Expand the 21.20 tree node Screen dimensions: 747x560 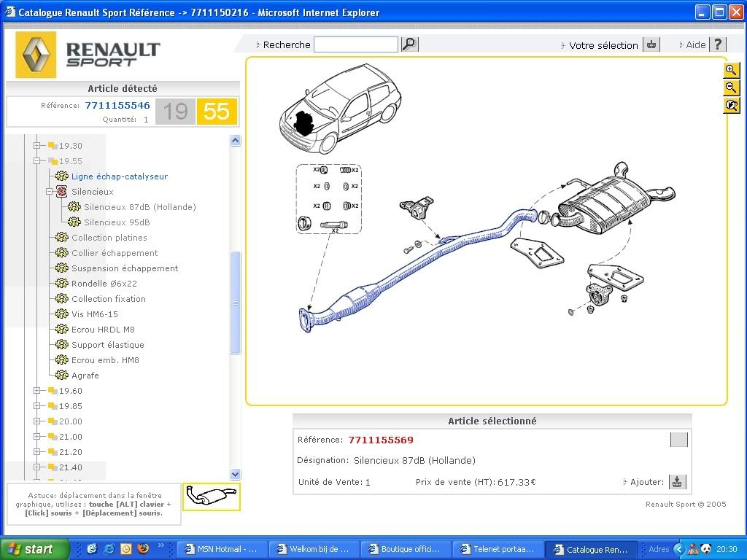[x=36, y=451]
